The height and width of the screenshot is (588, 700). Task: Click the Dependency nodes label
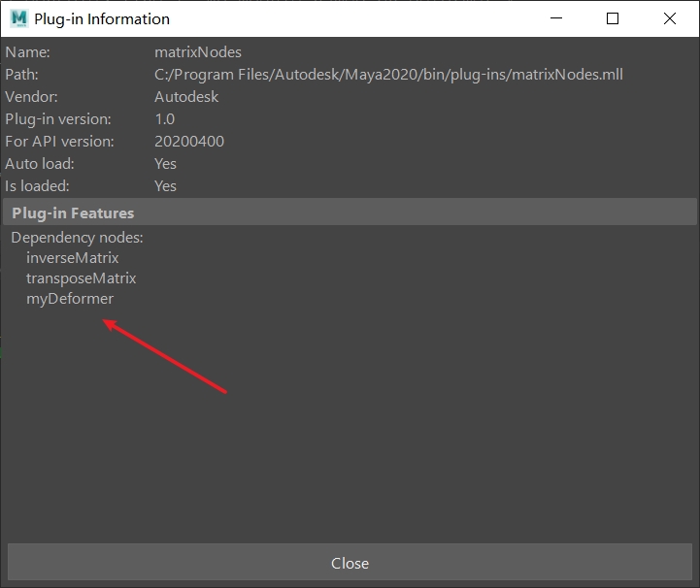click(77, 237)
